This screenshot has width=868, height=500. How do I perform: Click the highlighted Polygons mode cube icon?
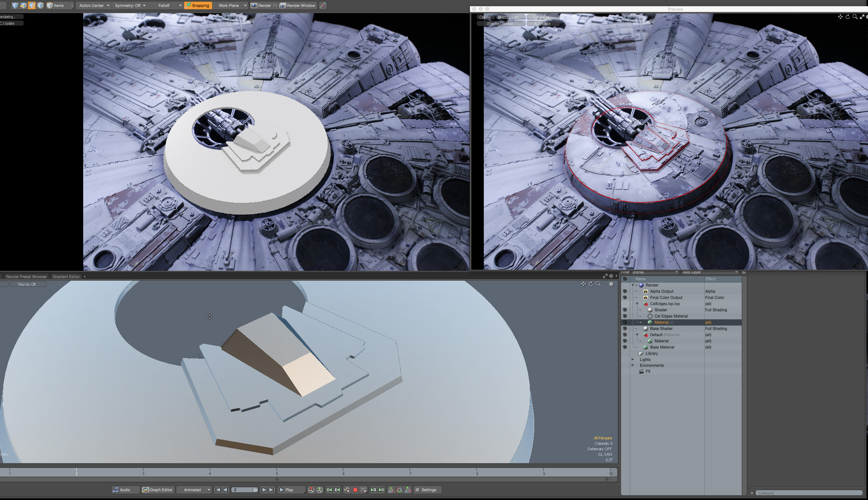pos(32,5)
